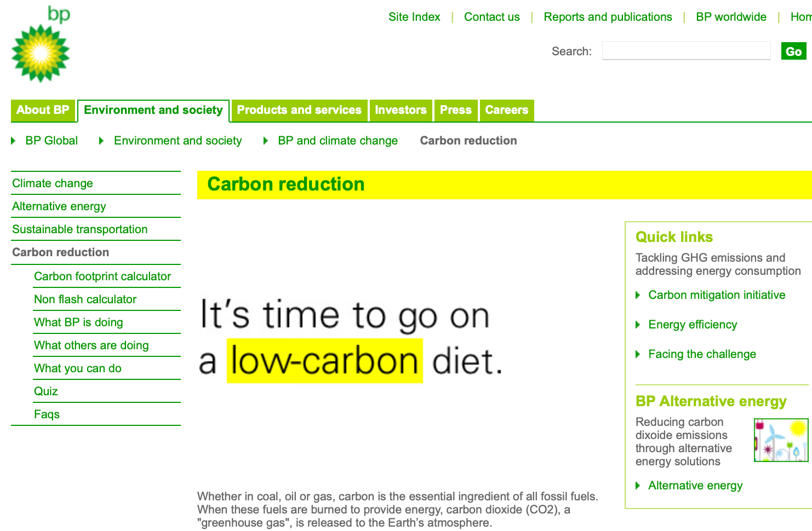The height and width of the screenshot is (531, 812).
Task: Click arrow icon before BP and climate change
Action: [x=266, y=141]
